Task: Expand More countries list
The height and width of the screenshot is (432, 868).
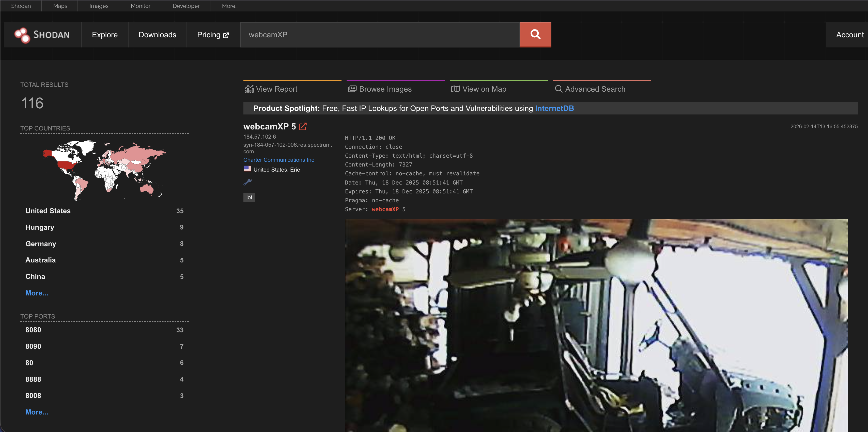Action: [x=37, y=293]
